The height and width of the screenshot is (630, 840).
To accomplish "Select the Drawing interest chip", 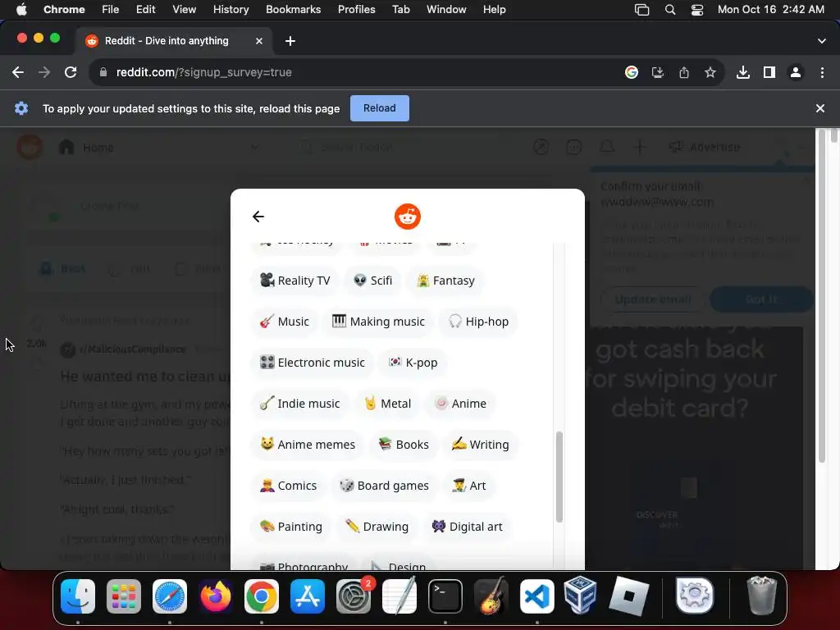I will (377, 527).
